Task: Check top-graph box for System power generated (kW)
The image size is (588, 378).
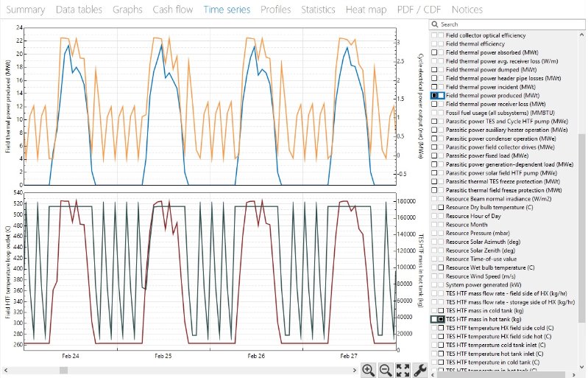Action: [434, 285]
